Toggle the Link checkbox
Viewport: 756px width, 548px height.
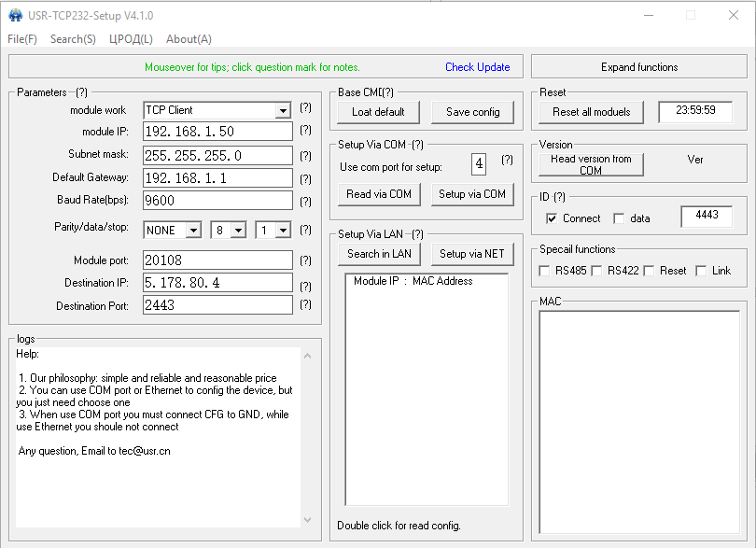(x=701, y=271)
